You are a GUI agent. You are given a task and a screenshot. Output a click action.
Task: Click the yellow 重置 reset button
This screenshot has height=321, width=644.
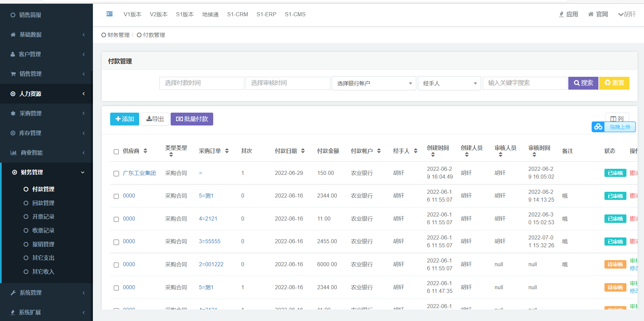coord(614,83)
